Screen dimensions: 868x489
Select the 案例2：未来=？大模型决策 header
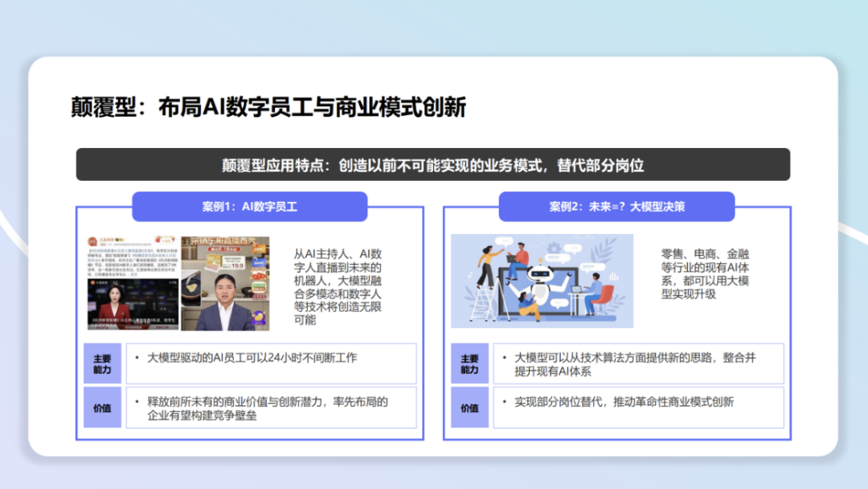coord(616,207)
